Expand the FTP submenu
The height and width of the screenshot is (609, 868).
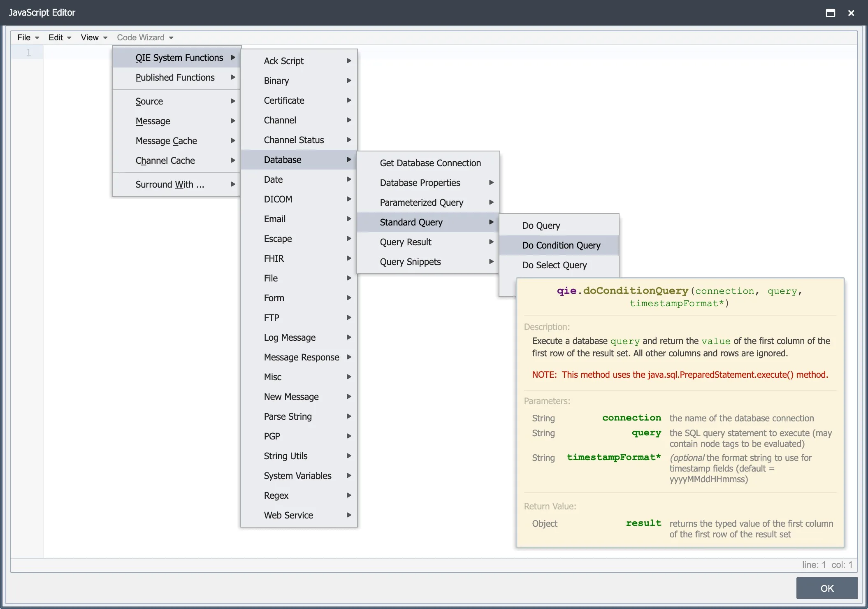[x=299, y=318]
